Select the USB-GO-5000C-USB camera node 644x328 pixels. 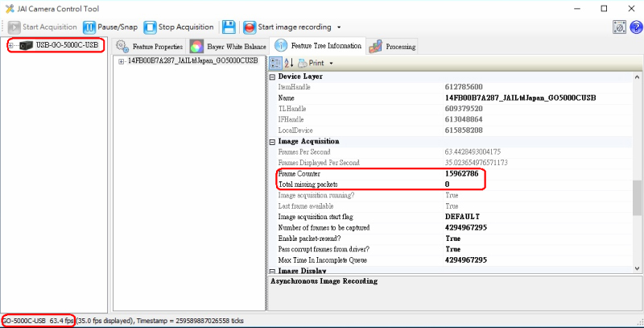[x=67, y=45]
